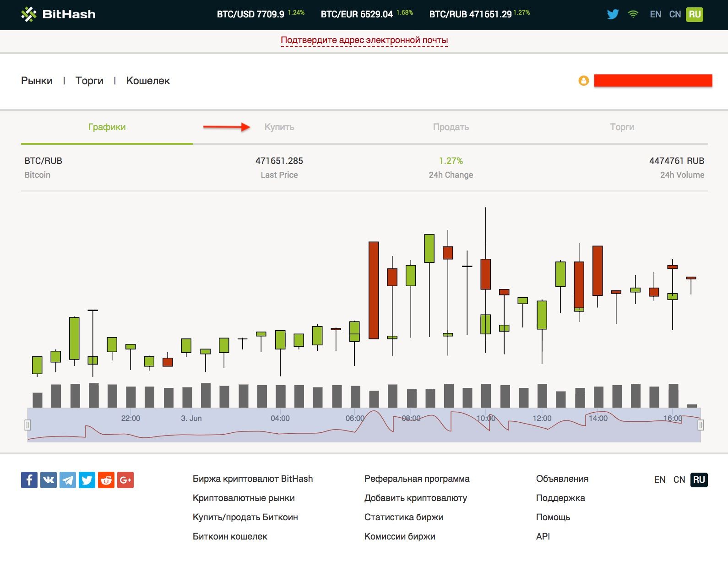Screen dimensions: 728x567
Task: Open Криптовалютные рынки footer link
Action: 244,498
